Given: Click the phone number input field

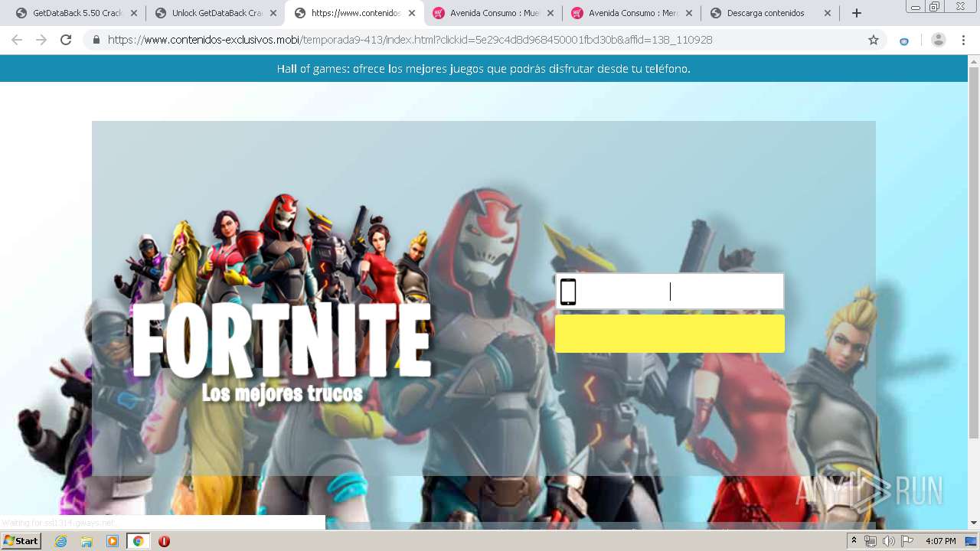Looking at the screenshot, I should (670, 292).
